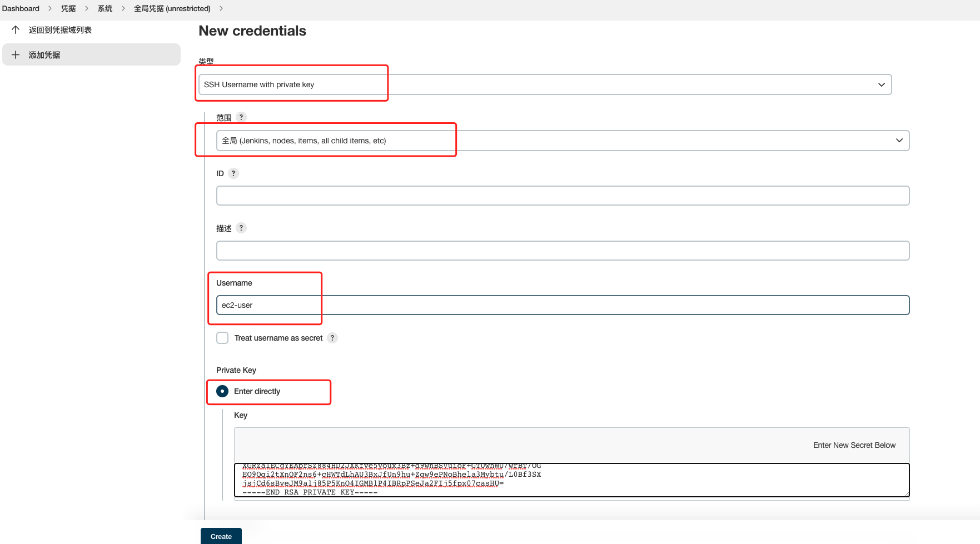Click the Username field containing ec2-user
This screenshot has width=980, height=544.
[x=563, y=305]
